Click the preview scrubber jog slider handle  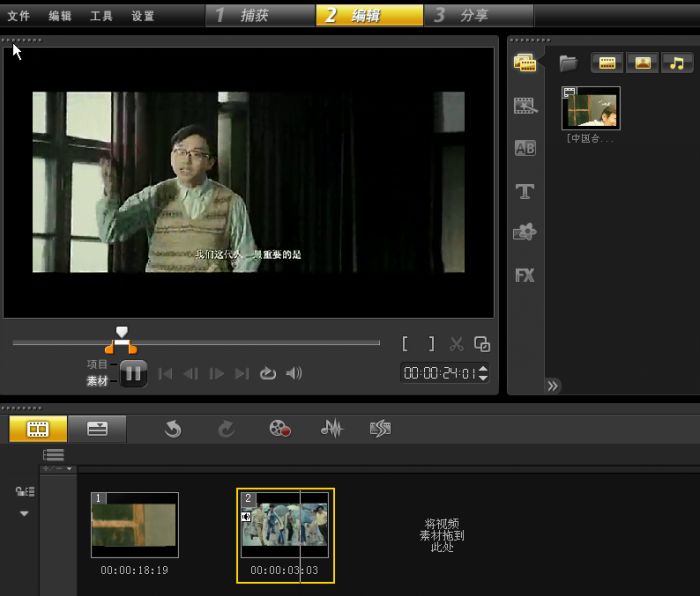point(122,332)
